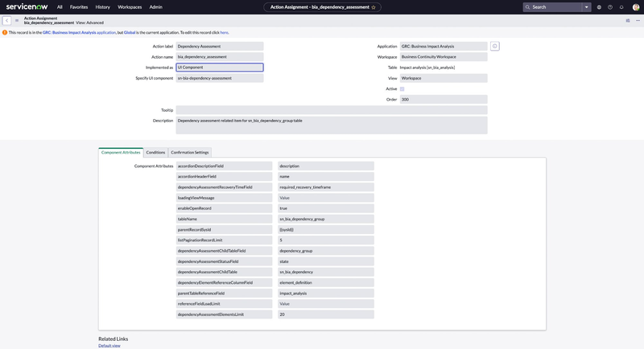Click the 'Impact analysis [sn_bia_analysis]' table text
Screen dimensions: 644x349
[427, 68]
